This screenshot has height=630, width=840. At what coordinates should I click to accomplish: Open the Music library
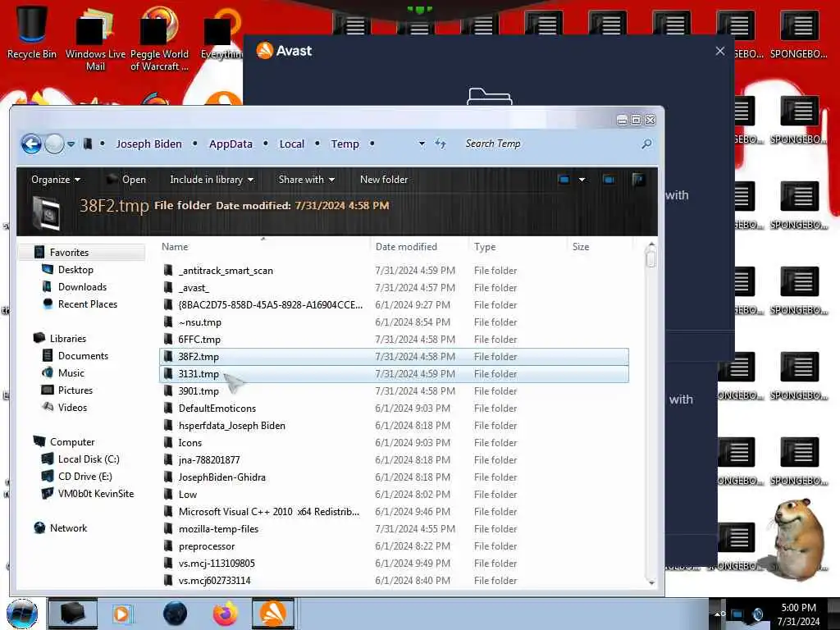point(71,373)
